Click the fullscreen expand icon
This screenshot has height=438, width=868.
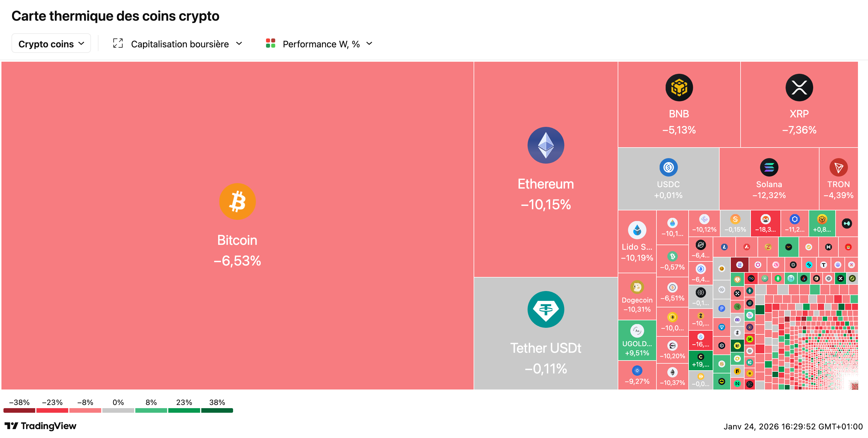click(118, 43)
